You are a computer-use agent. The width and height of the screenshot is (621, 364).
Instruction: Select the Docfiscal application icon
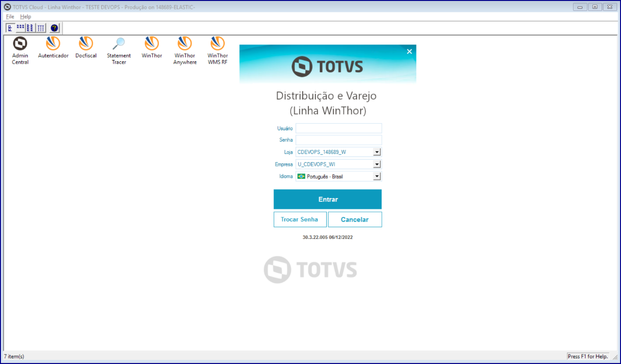click(x=86, y=48)
